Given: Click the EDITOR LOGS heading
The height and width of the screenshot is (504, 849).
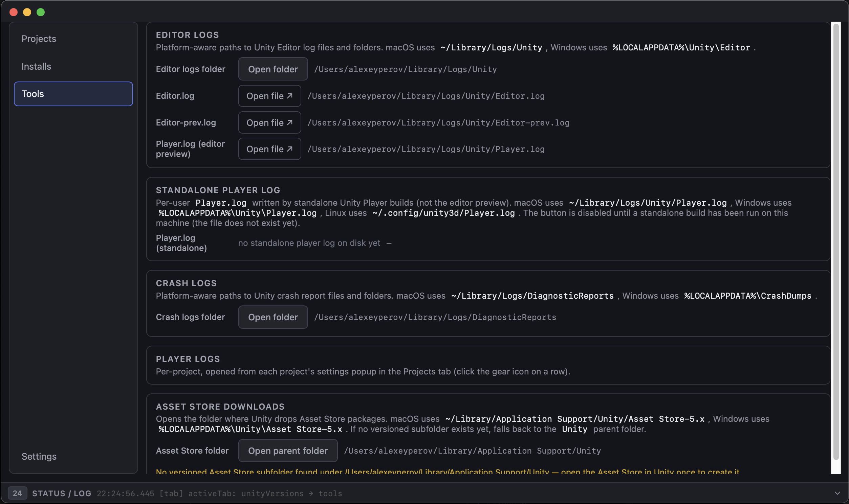Looking at the screenshot, I should pos(187,35).
